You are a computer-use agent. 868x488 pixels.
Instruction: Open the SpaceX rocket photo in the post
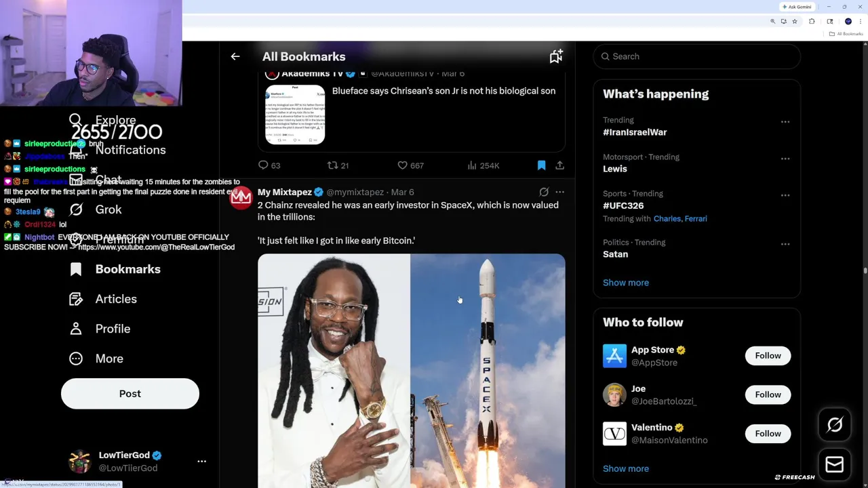coord(488,371)
